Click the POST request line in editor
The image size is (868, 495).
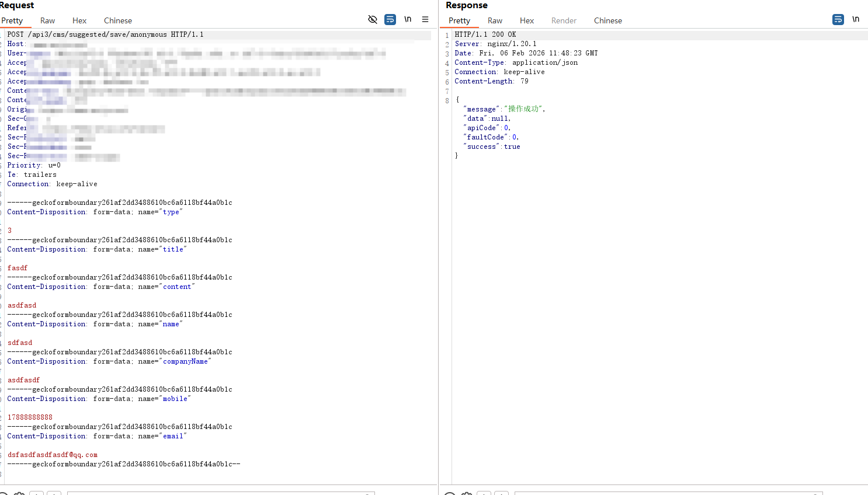click(105, 34)
